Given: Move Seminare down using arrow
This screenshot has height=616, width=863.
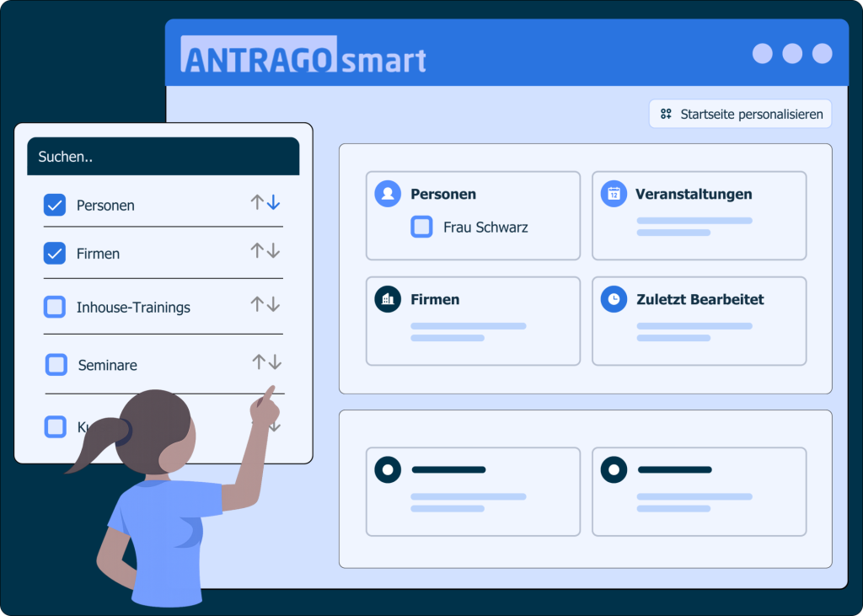Looking at the screenshot, I should coord(275,362).
